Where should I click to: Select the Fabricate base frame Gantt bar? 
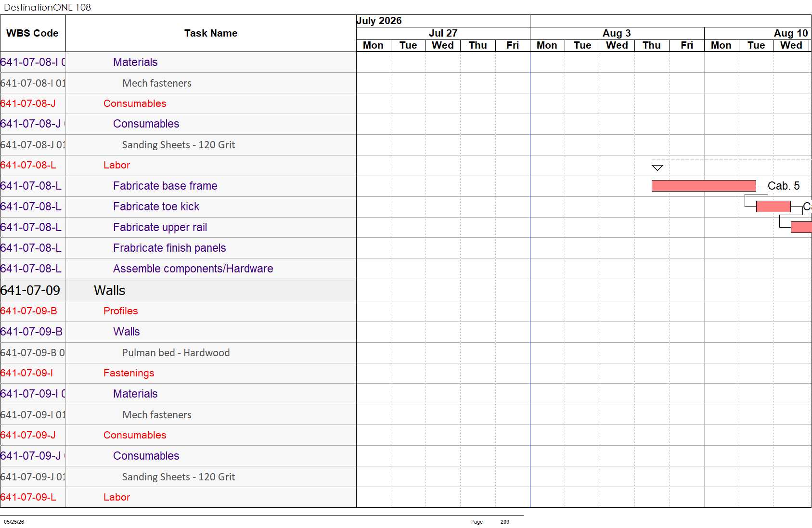click(x=704, y=186)
